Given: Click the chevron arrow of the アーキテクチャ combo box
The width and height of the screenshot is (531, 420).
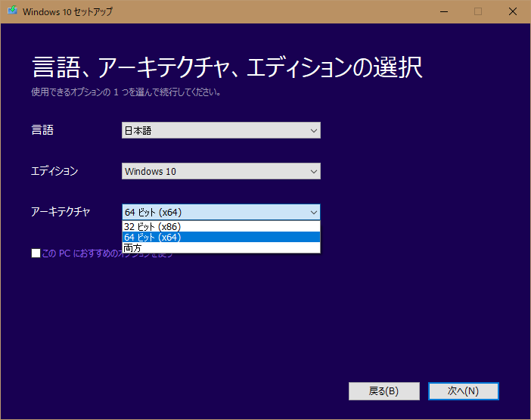Looking at the screenshot, I should pos(314,212).
